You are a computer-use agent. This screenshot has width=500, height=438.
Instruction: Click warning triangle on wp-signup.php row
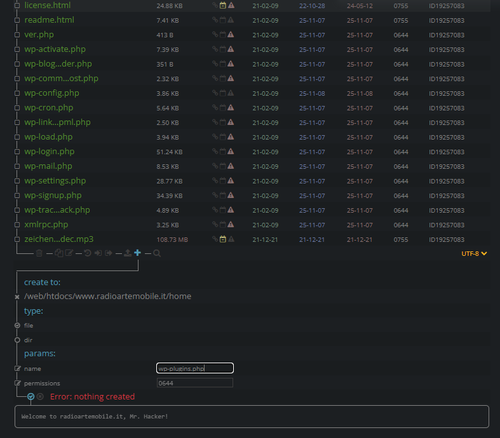(231, 195)
